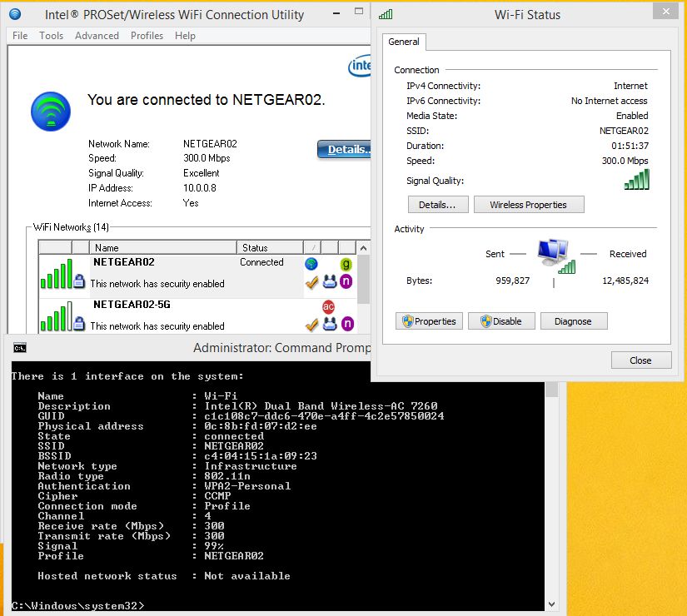Viewport: 687px width, 616px height.
Task: Open the Help menu
Action: click(185, 36)
